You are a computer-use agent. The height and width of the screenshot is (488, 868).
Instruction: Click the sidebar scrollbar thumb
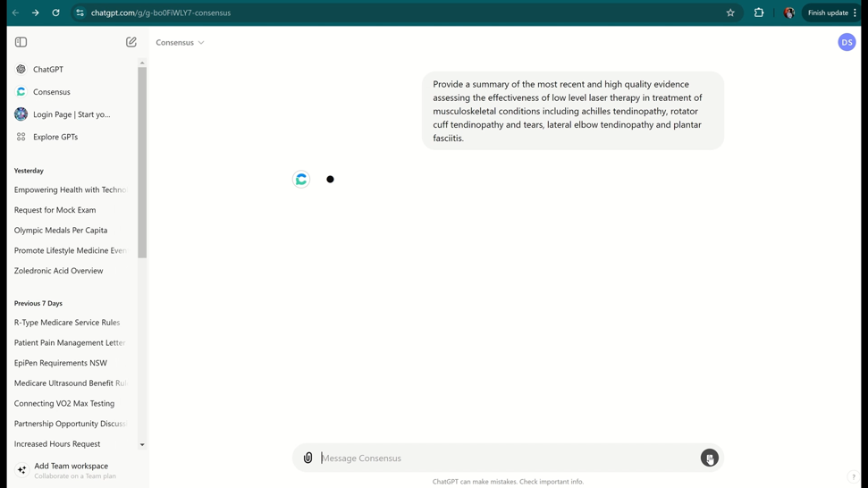[x=142, y=162]
